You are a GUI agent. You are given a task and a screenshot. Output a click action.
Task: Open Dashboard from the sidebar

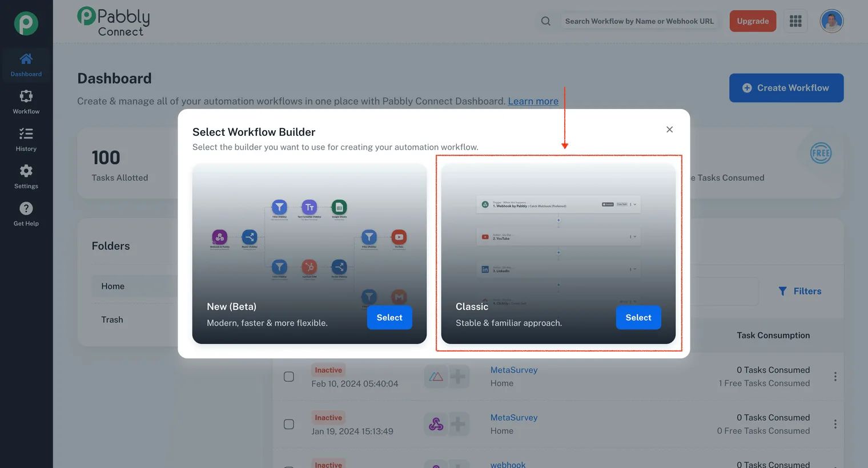click(26, 65)
